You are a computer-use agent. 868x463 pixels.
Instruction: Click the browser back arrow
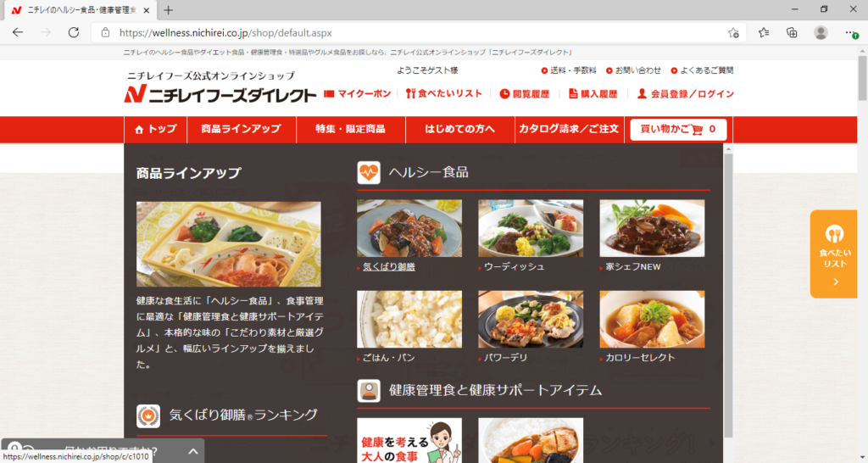pyautogui.click(x=18, y=33)
